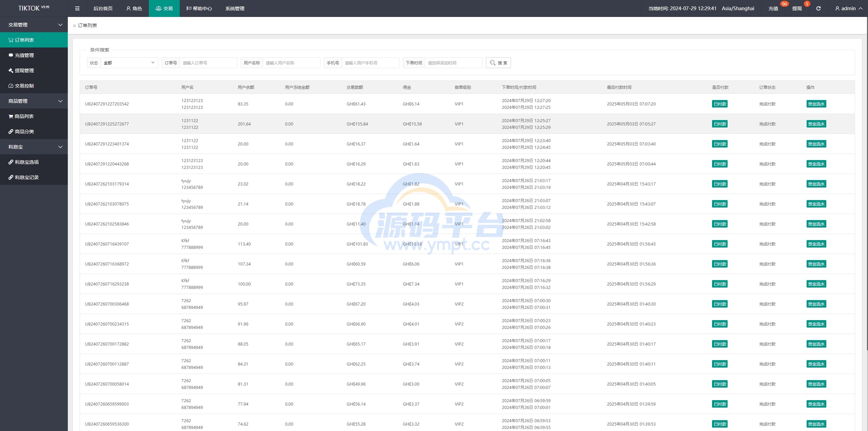
Task: Click 资金流水 for order UB2407262103179314
Action: pyautogui.click(x=816, y=184)
